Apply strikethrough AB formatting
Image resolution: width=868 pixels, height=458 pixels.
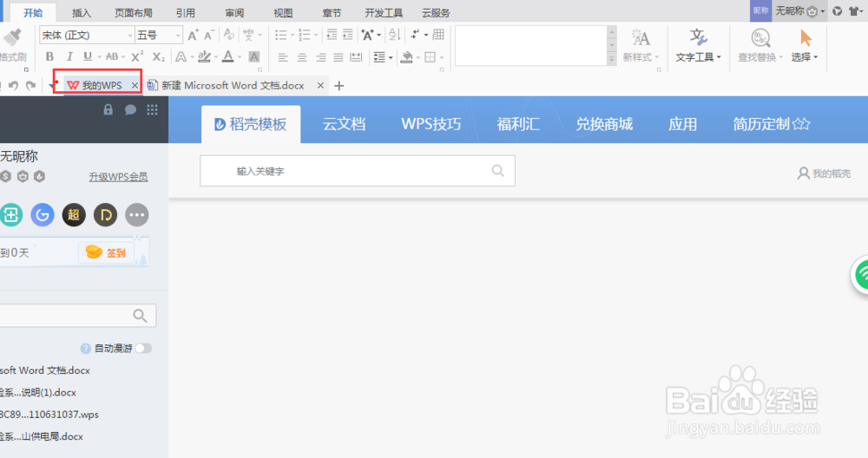click(112, 56)
